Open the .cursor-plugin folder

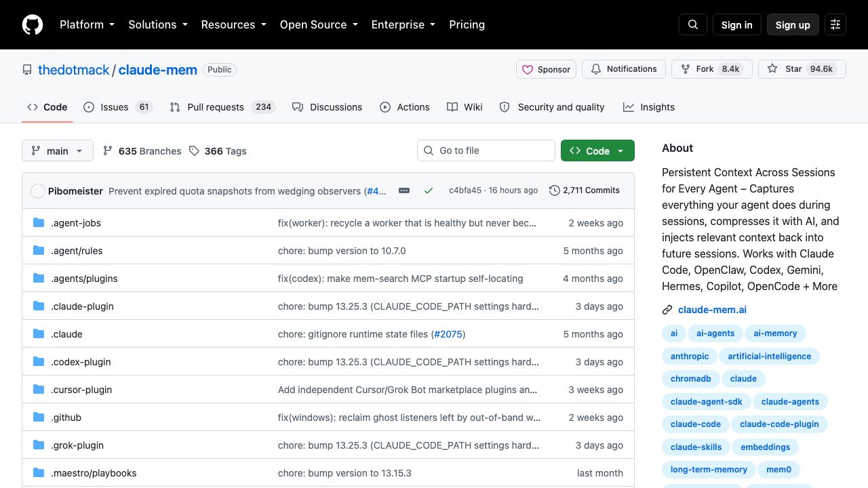click(81, 390)
